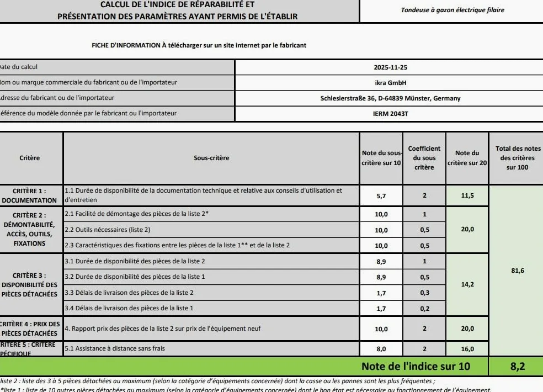Select the manufacturer name ikra GmbH
The height and width of the screenshot is (392, 543).
pyautogui.click(x=390, y=83)
